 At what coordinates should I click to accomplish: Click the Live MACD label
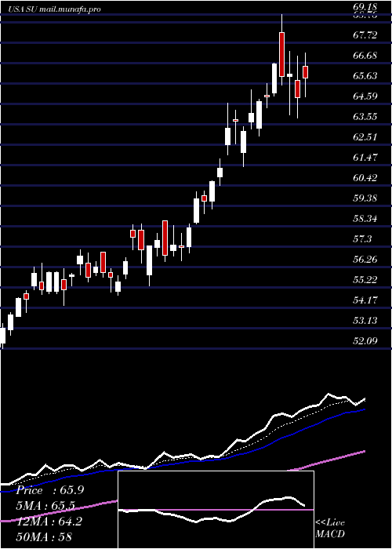330,529
